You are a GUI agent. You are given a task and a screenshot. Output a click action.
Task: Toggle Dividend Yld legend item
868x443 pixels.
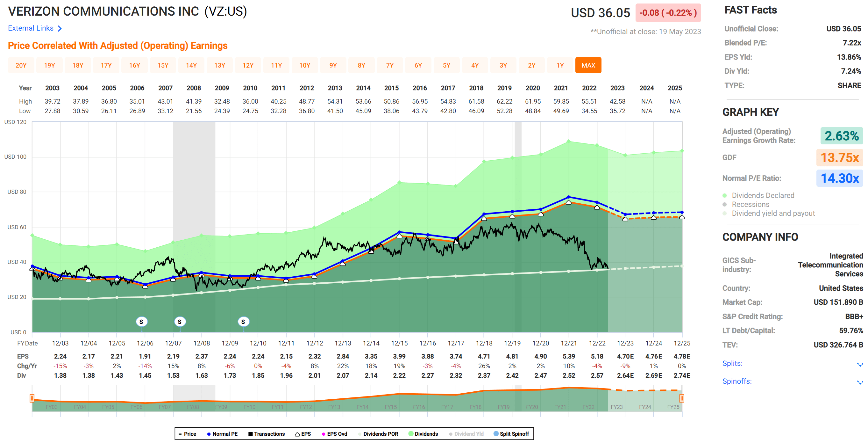466,434
